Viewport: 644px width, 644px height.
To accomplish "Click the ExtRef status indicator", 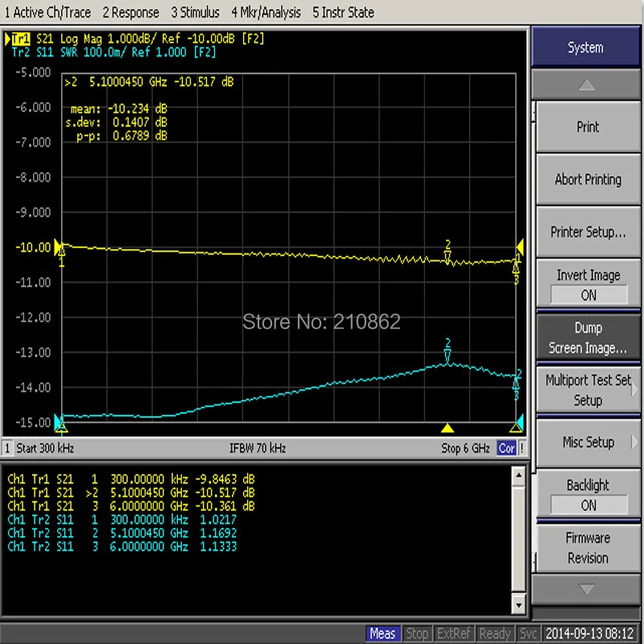I will 453,634.
